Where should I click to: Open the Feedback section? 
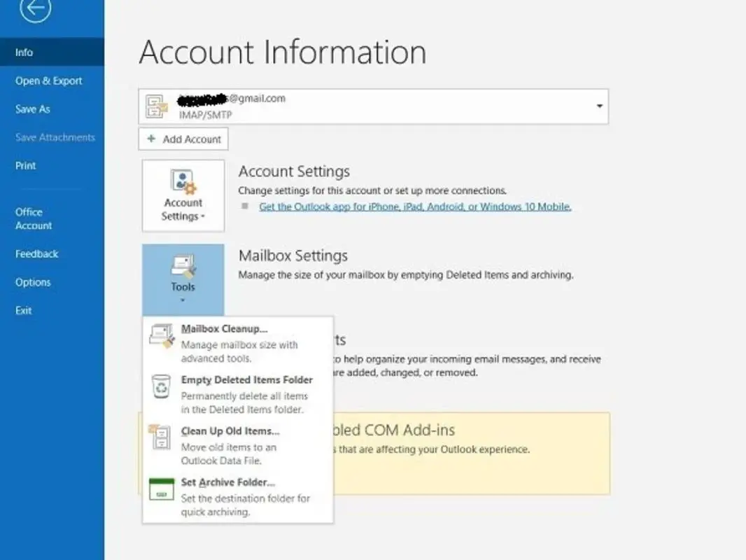36,253
